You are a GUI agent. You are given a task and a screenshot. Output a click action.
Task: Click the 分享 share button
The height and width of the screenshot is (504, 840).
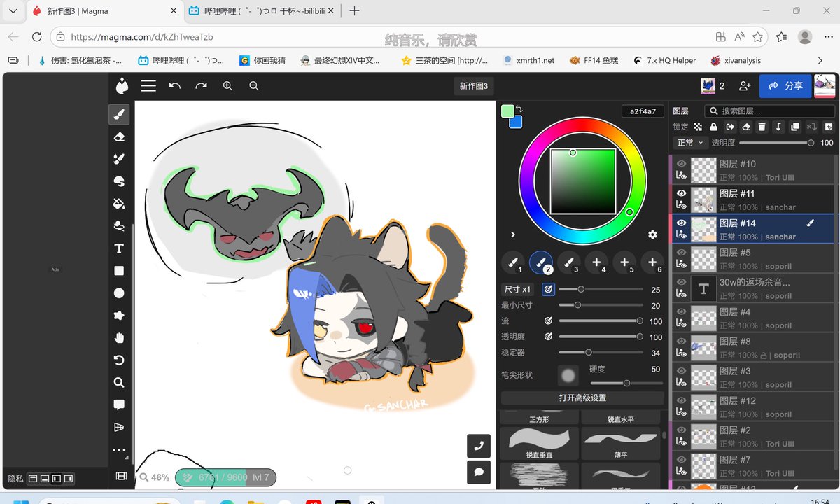pyautogui.click(x=785, y=86)
